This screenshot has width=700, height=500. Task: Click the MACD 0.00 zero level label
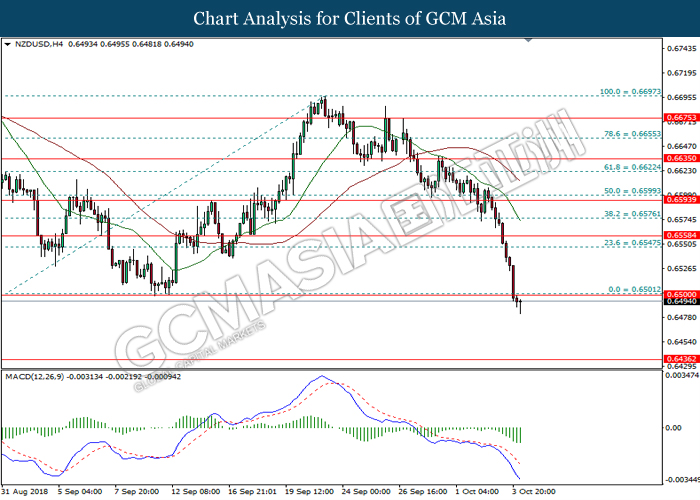[x=673, y=428]
